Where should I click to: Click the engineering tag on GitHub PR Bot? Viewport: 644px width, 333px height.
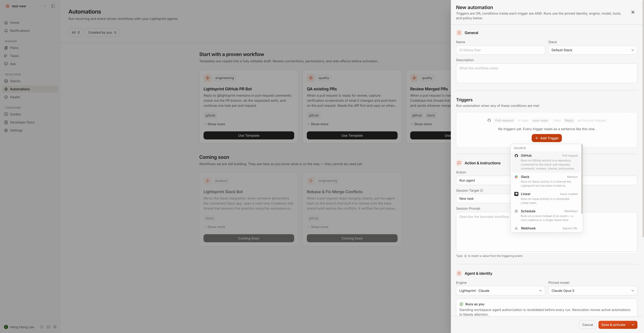(225, 78)
